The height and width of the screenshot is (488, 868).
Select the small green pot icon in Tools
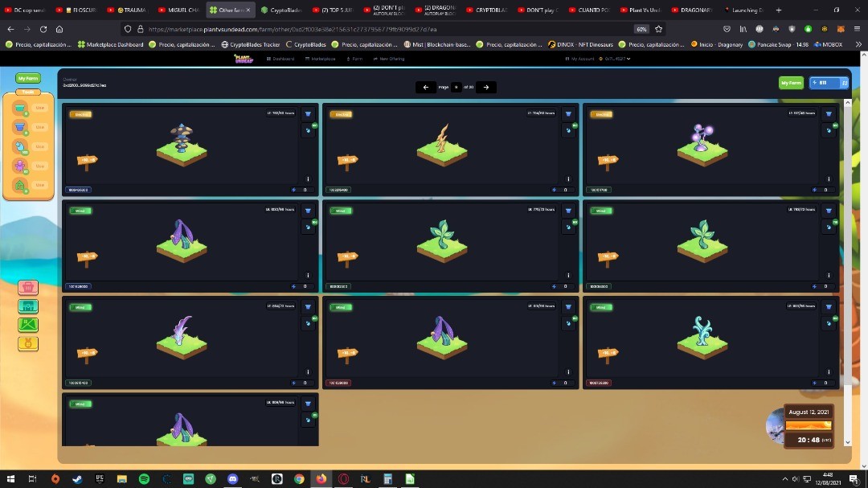(x=20, y=108)
